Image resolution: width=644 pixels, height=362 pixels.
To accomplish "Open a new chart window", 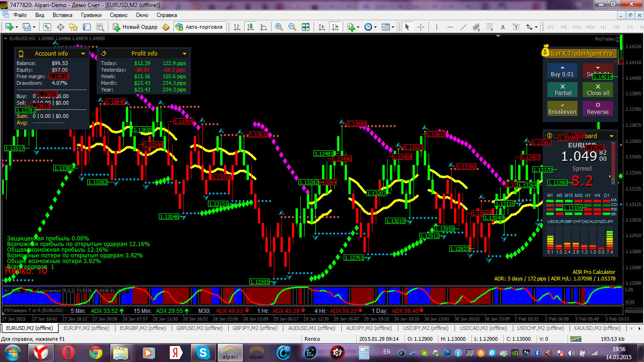I will coord(9,27).
